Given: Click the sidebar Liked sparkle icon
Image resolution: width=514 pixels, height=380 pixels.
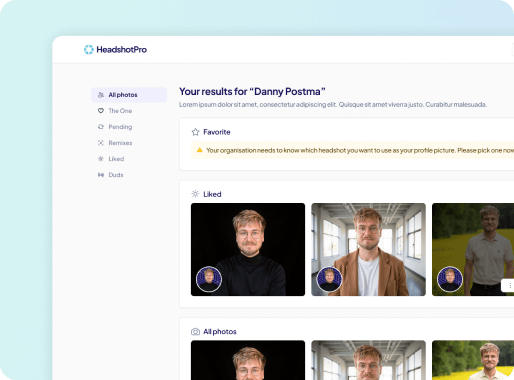Looking at the screenshot, I should tap(101, 159).
